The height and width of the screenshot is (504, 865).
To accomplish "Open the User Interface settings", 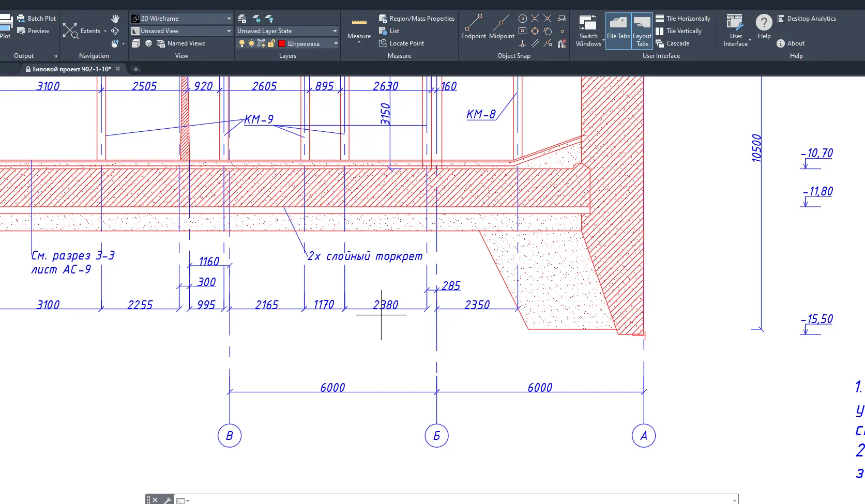I will (x=736, y=31).
